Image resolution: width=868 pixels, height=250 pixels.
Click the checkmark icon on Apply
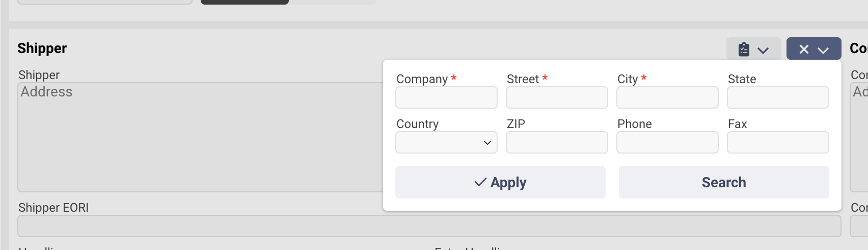[x=480, y=182]
